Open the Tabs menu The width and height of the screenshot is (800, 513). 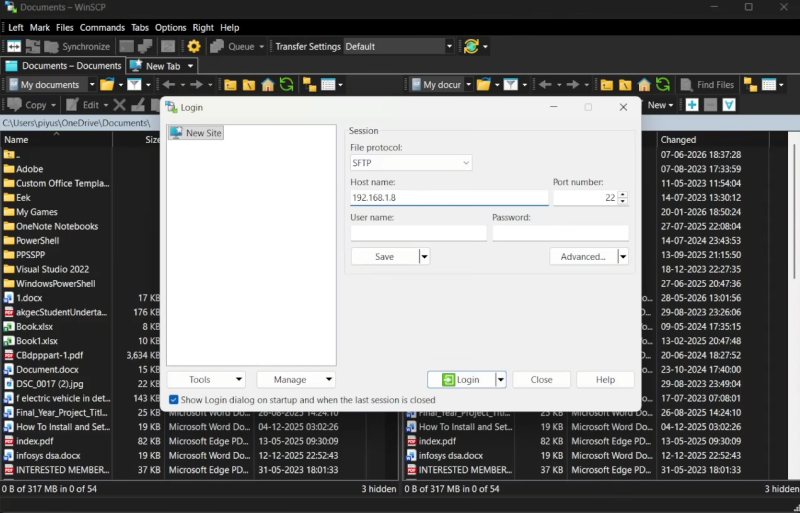pos(140,28)
